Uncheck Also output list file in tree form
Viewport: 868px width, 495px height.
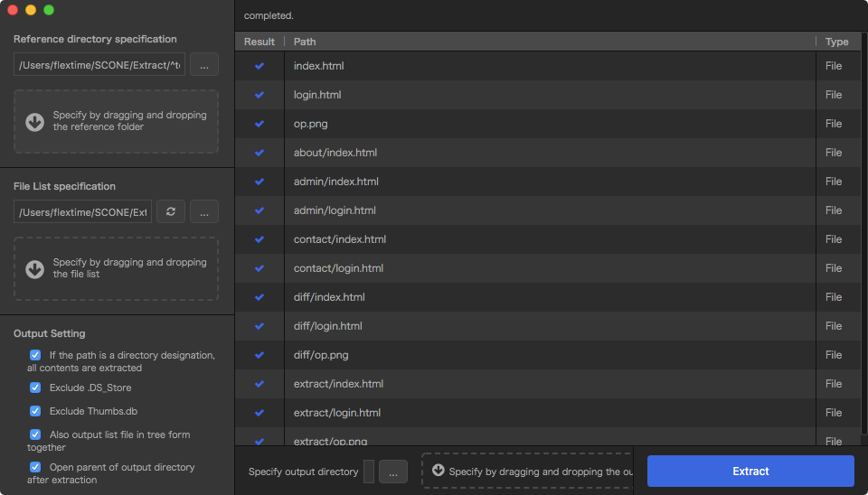coord(35,434)
